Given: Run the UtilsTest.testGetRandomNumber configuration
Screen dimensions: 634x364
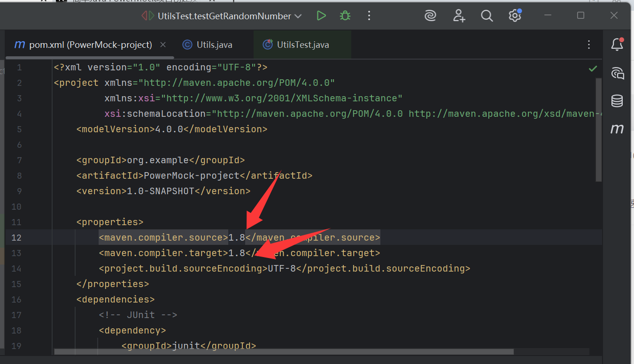Looking at the screenshot, I should point(321,15).
